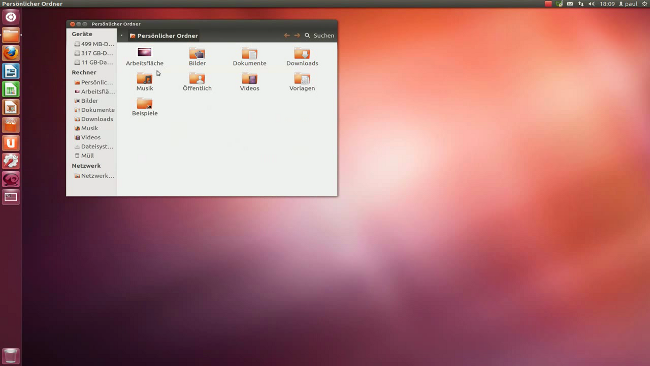Click the Geräte section header
650x366 pixels.
82,34
